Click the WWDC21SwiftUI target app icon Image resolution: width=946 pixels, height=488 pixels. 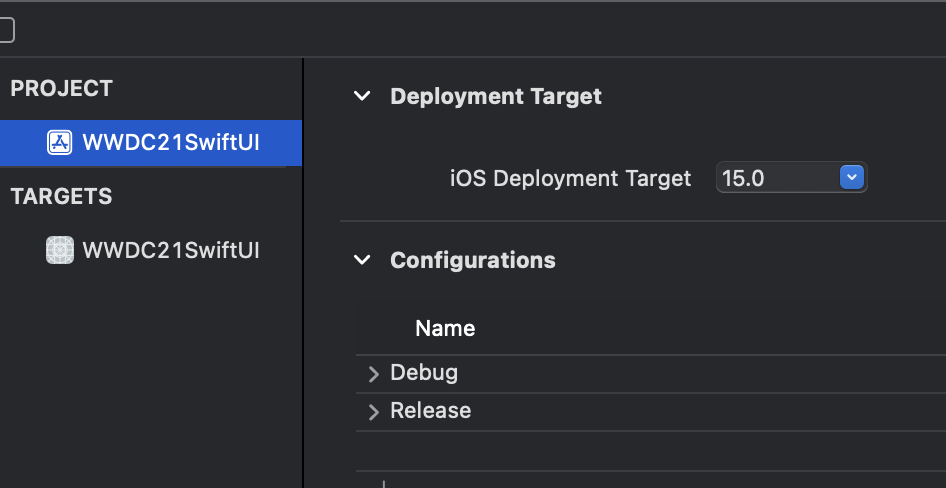[x=60, y=249]
